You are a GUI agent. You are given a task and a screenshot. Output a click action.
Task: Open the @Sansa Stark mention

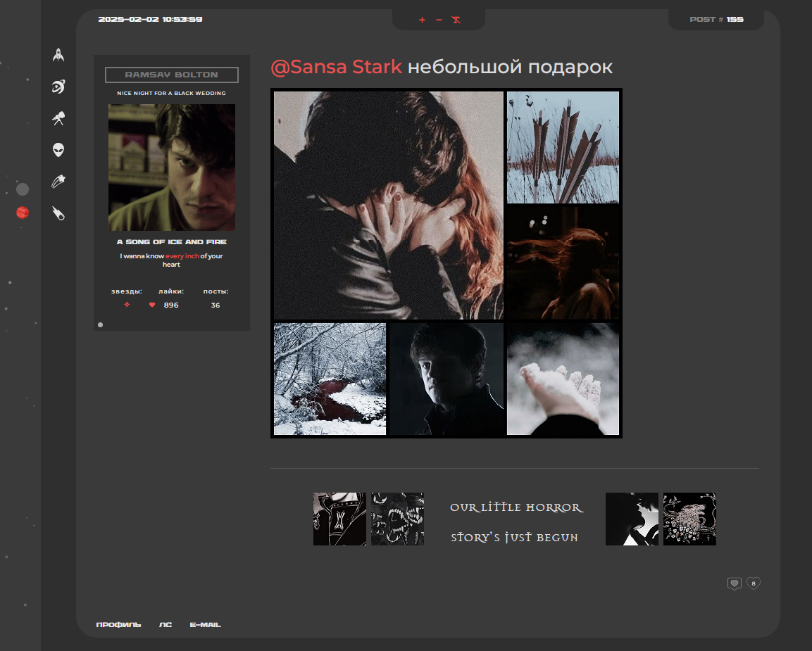tap(337, 67)
